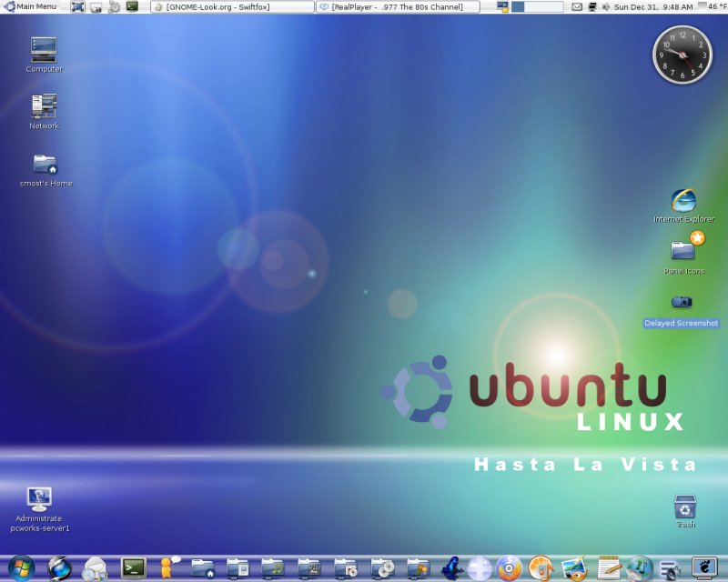Open the mail notification icon
Image resolution: width=728 pixels, height=582 pixels.
pyautogui.click(x=577, y=7)
